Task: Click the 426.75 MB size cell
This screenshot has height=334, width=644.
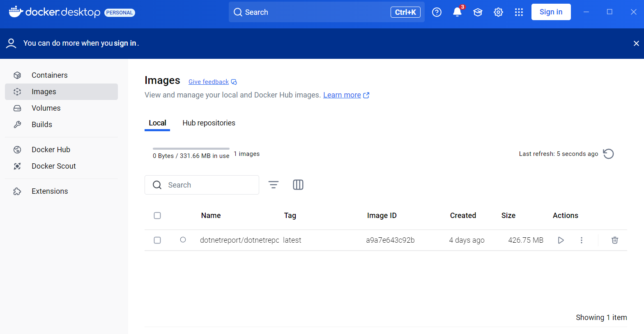Action: 526,240
